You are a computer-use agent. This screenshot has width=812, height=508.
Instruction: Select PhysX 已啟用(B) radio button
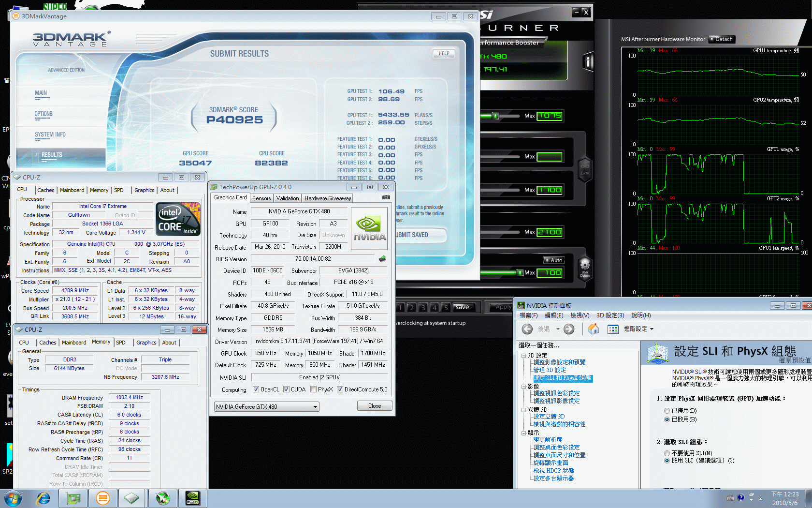667,419
